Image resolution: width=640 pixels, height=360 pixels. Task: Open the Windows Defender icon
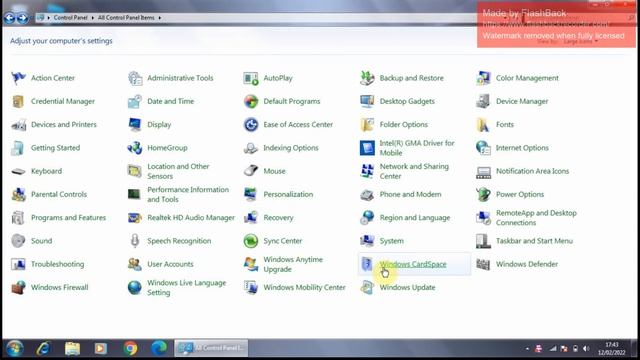click(483, 264)
